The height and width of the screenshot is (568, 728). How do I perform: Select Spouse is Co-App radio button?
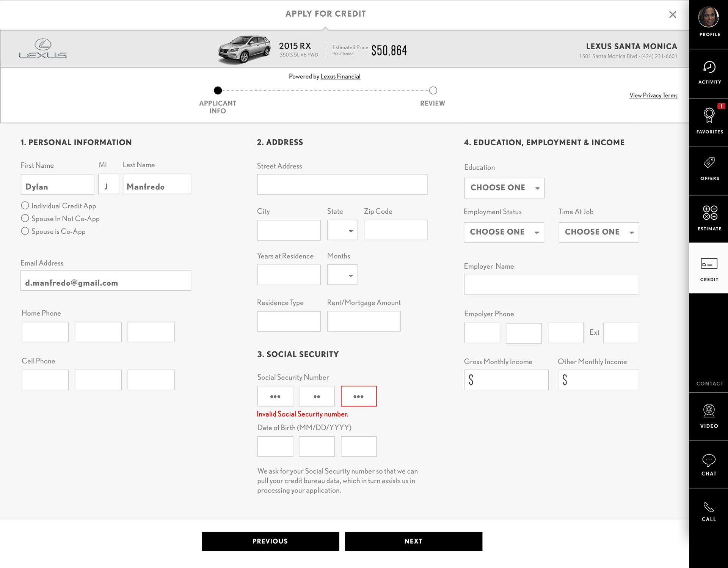[x=25, y=231]
